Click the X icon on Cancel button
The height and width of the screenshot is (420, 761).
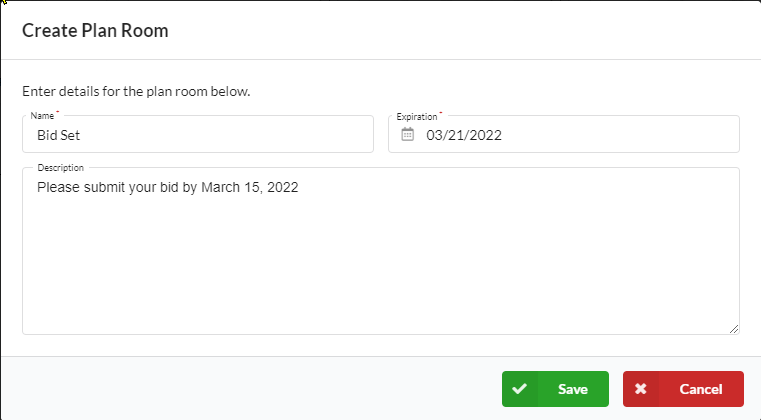(x=641, y=389)
